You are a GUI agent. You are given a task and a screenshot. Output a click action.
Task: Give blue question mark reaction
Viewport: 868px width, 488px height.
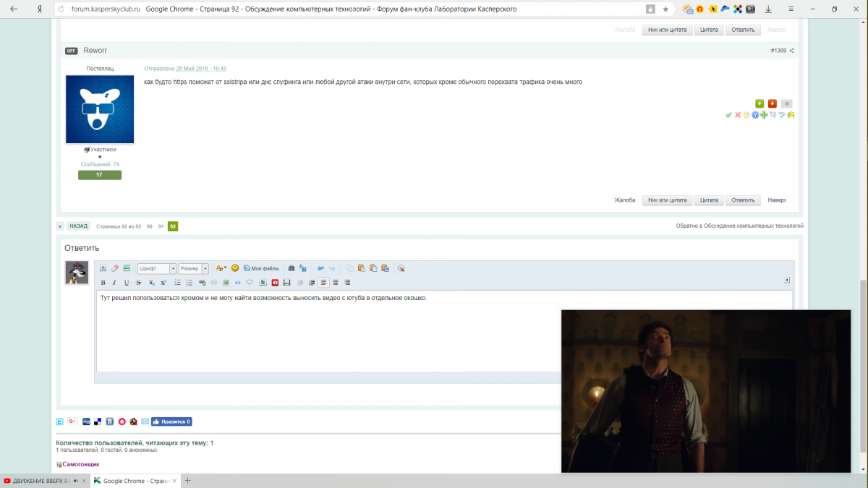pos(755,115)
